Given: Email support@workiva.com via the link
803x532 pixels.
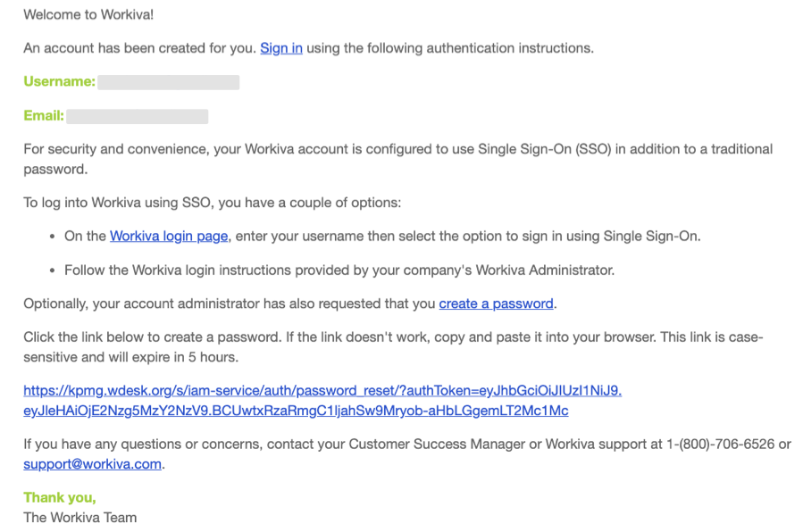Looking at the screenshot, I should [x=92, y=464].
